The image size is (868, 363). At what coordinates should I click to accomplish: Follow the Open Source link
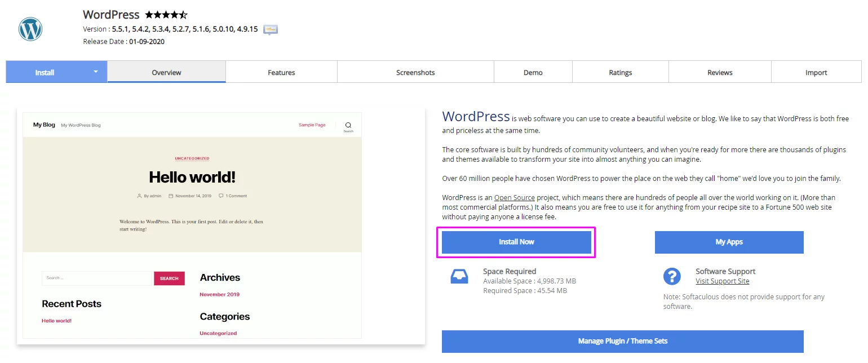pyautogui.click(x=514, y=198)
